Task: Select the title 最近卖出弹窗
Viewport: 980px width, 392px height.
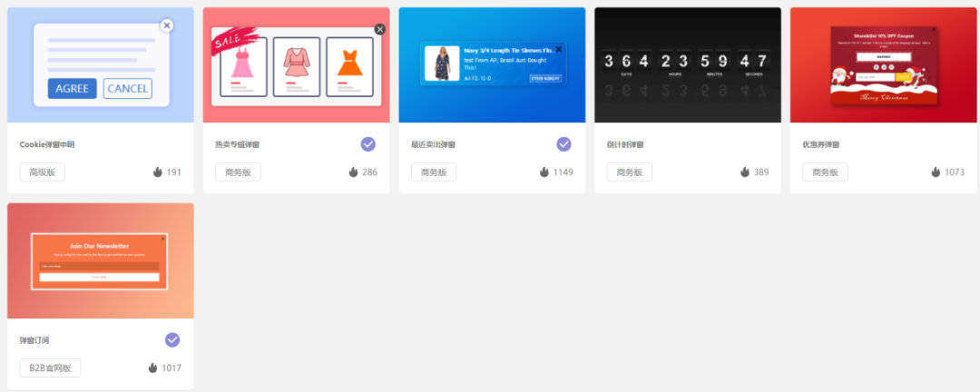Action: pyautogui.click(x=433, y=144)
